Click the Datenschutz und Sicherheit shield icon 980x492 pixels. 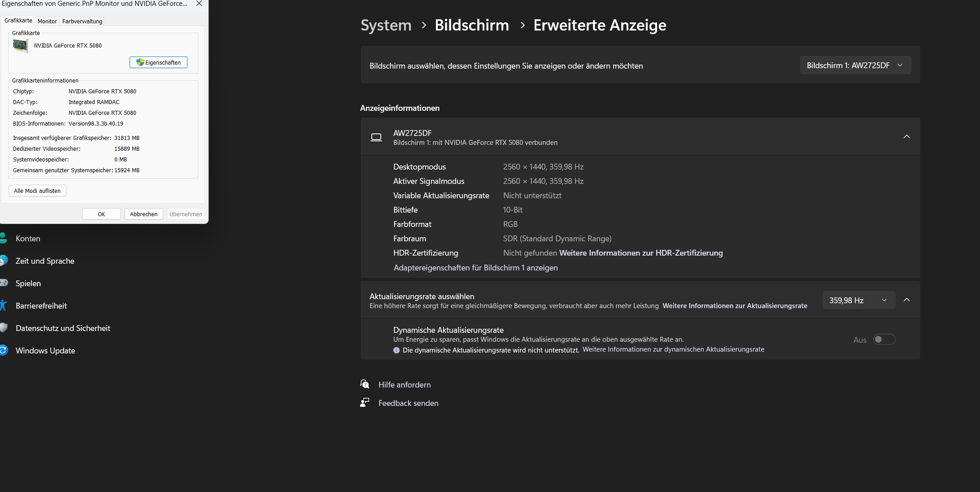[x=4, y=328]
